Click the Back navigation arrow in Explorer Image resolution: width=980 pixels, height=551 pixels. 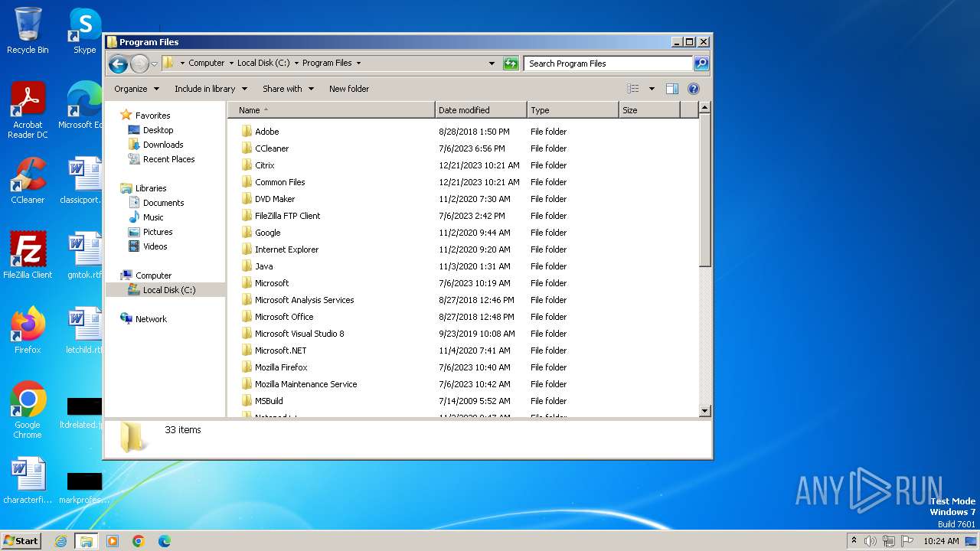click(x=118, y=64)
